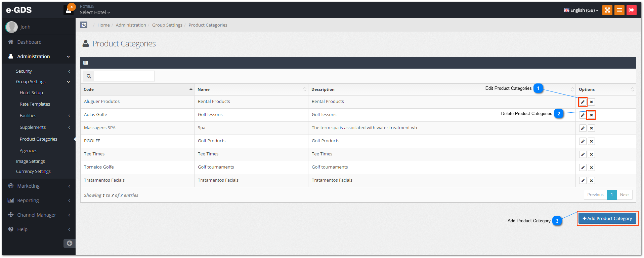This screenshot has width=644, height=258.
Task: Expand the Facilities submenu
Action: pyautogui.click(x=39, y=116)
